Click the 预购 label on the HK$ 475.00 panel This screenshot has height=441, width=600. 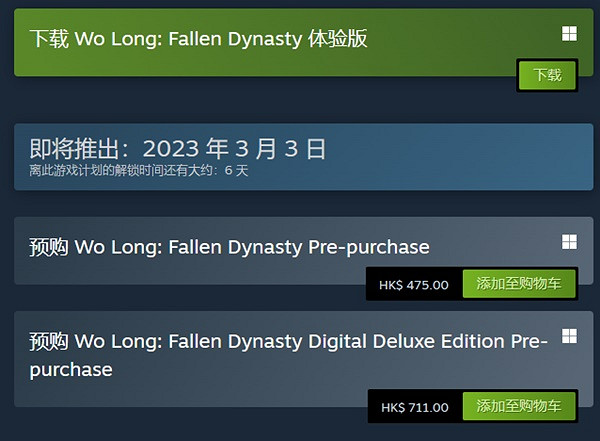coord(48,247)
